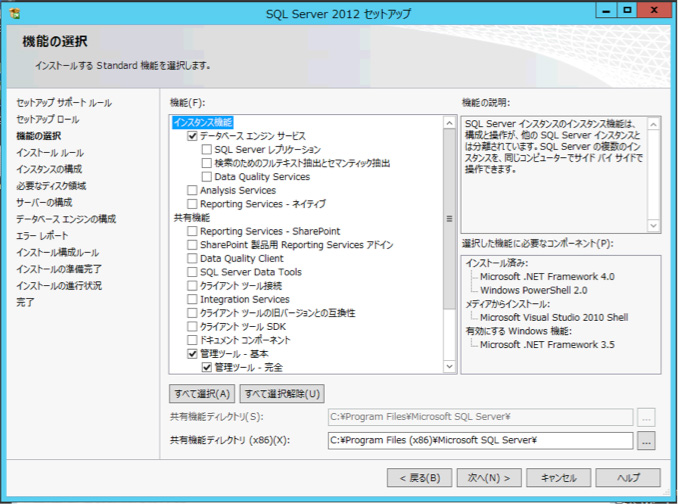Select インストールの進行状況 step
Image resolution: width=678 pixels, height=504 pixels.
(59, 286)
